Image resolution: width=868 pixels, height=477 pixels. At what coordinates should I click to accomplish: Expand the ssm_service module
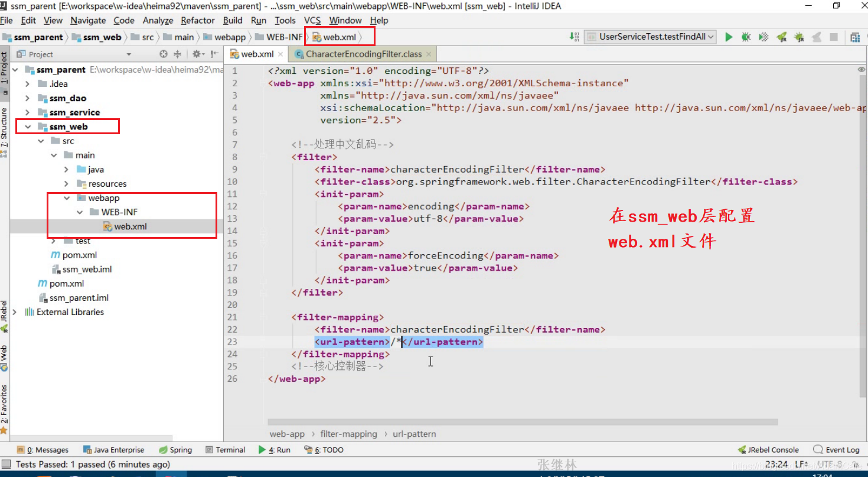pos(28,112)
